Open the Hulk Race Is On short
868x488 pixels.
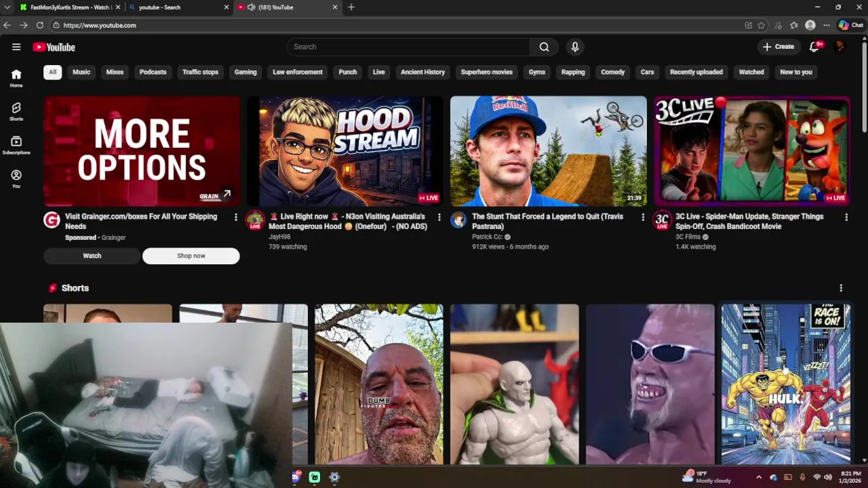[x=785, y=384]
